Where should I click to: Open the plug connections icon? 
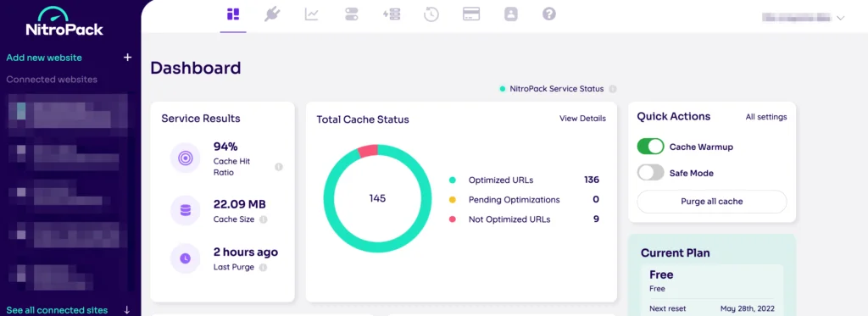click(272, 14)
